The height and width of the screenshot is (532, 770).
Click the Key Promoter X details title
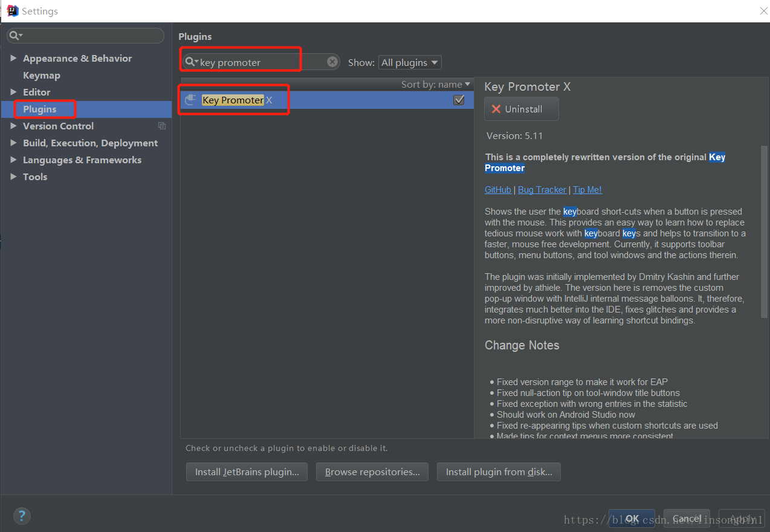(x=528, y=86)
